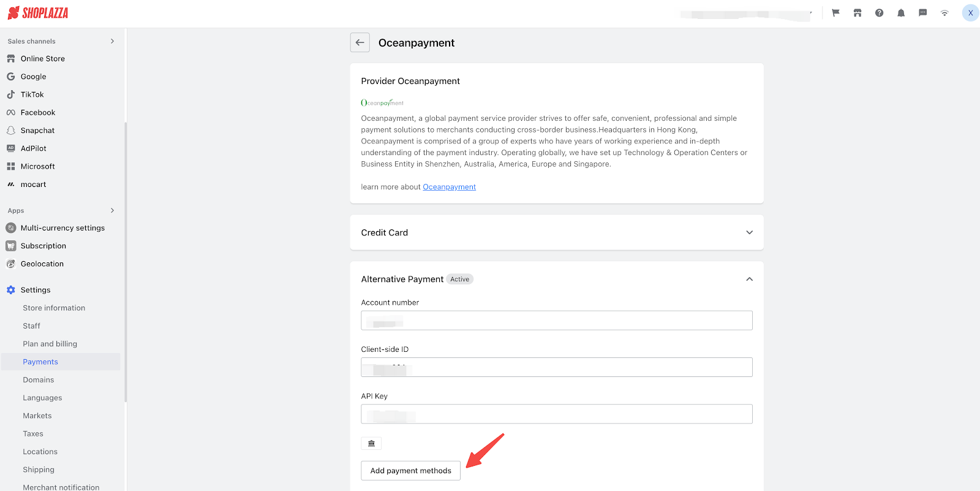980x491 pixels.
Task: Click the Settings gear icon
Action: pyautogui.click(x=11, y=290)
